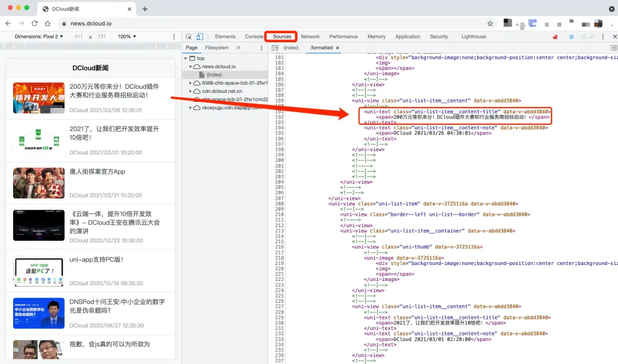Click the site lock icon
618x364 pixels.
point(64,23)
